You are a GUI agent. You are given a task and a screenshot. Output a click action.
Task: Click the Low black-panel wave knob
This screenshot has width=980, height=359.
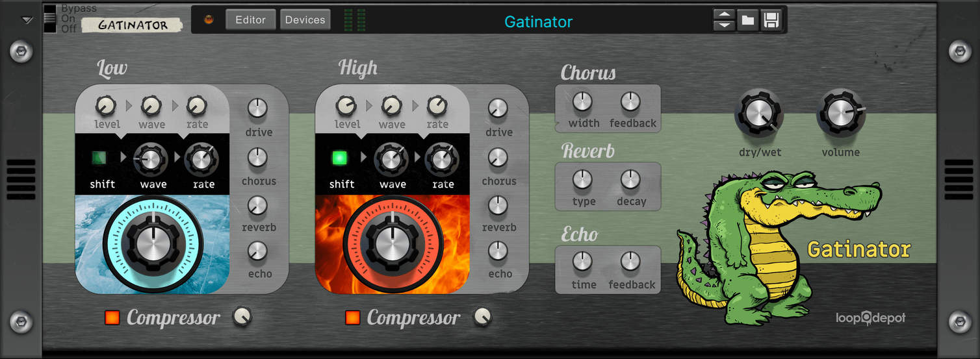[150, 160]
